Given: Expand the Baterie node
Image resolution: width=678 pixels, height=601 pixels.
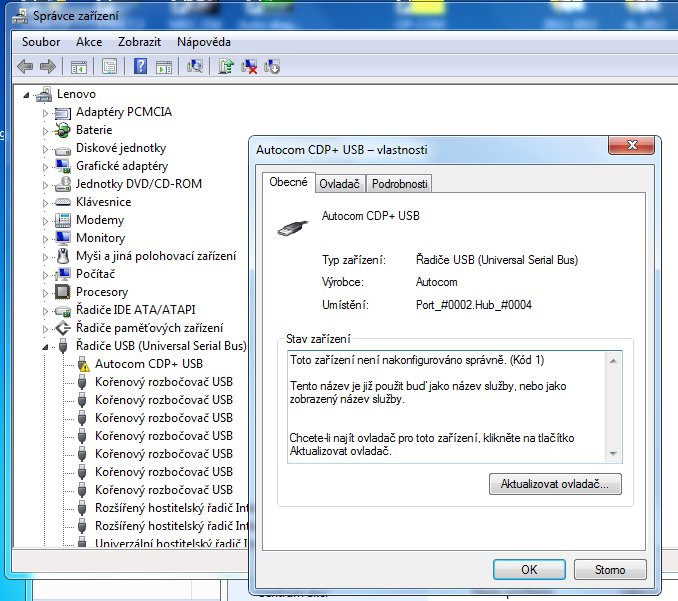Looking at the screenshot, I should tap(45, 131).
